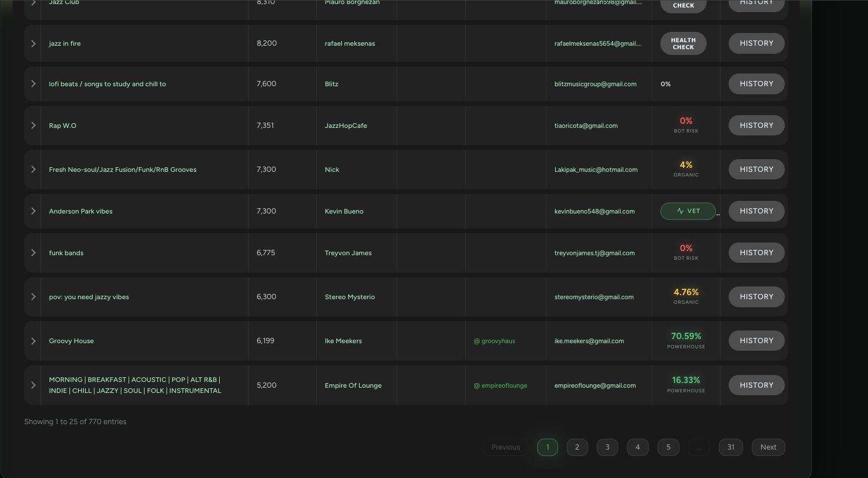Click follower count 6,199

(x=265, y=341)
